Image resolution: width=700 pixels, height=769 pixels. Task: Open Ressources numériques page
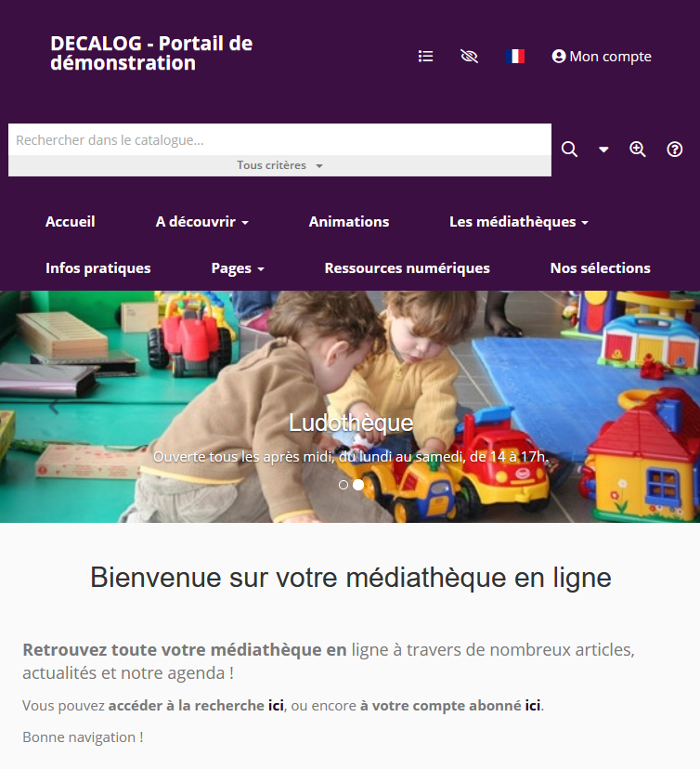pyautogui.click(x=408, y=268)
